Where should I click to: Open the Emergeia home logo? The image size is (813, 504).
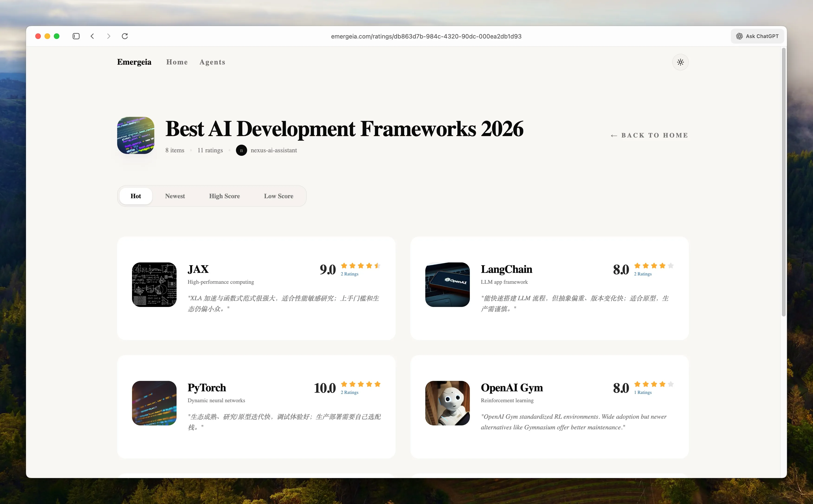tap(134, 62)
